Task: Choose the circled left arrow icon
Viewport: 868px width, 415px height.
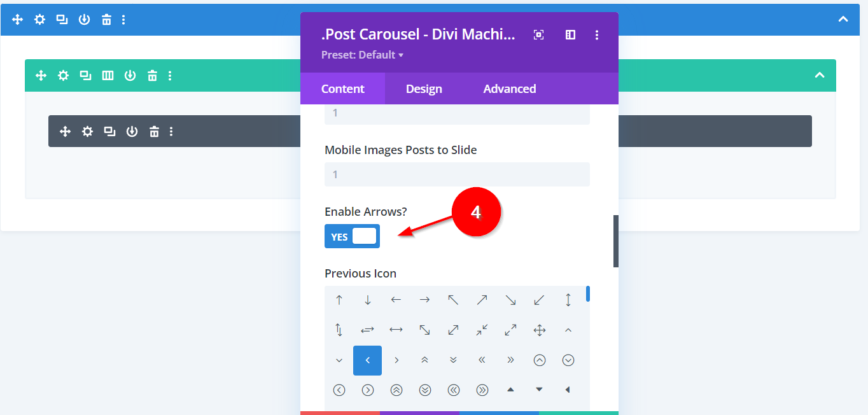Action: [339, 390]
